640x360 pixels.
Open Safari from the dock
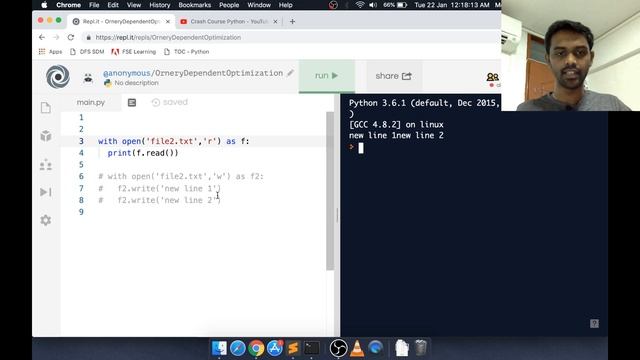click(238, 348)
